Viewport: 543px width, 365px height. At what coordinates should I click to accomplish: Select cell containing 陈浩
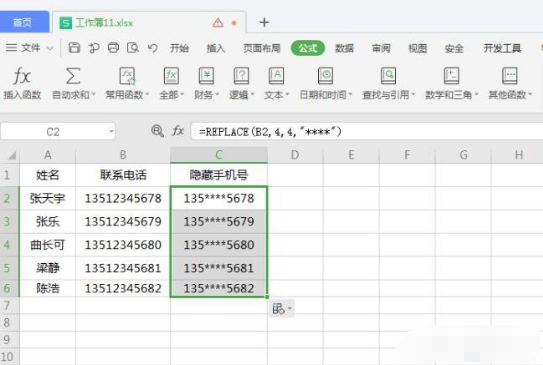(x=47, y=288)
